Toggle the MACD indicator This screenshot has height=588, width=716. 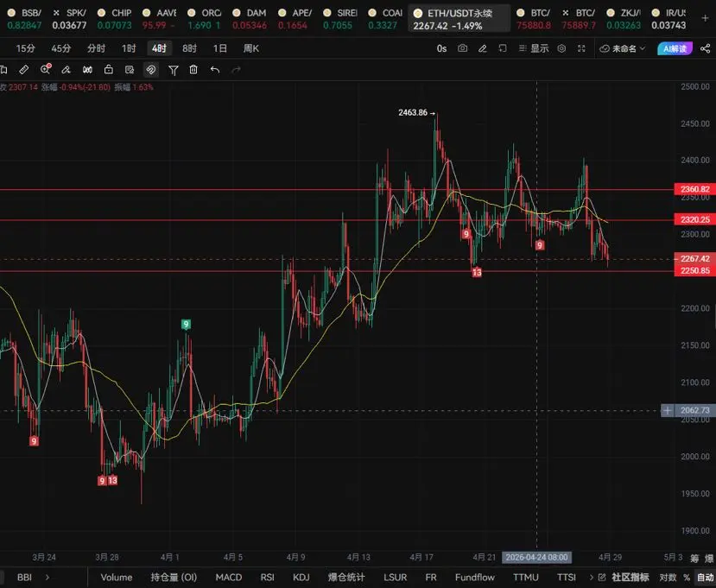click(x=228, y=578)
